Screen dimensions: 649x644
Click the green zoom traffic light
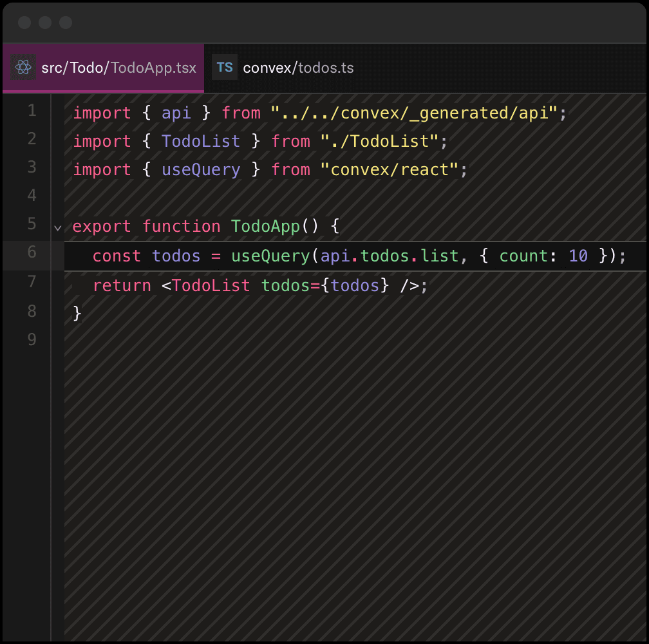pyautogui.click(x=66, y=23)
